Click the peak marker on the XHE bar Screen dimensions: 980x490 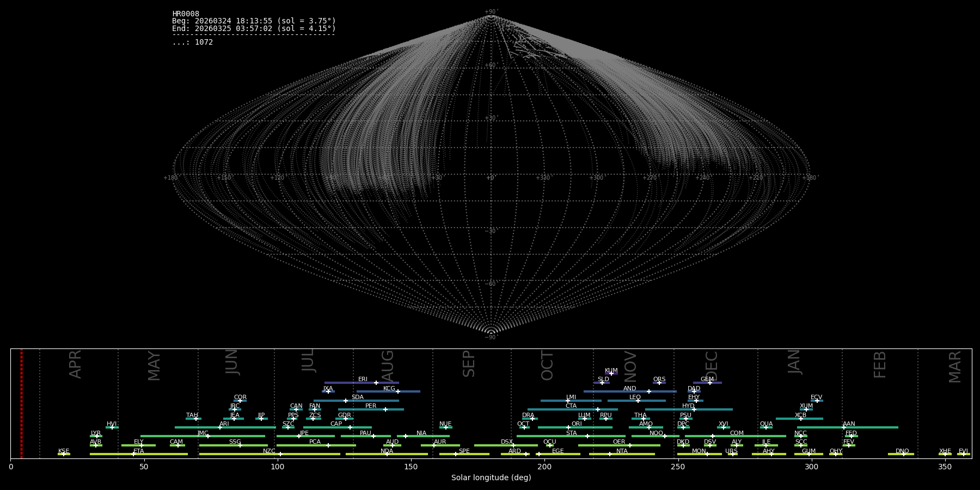945,454
